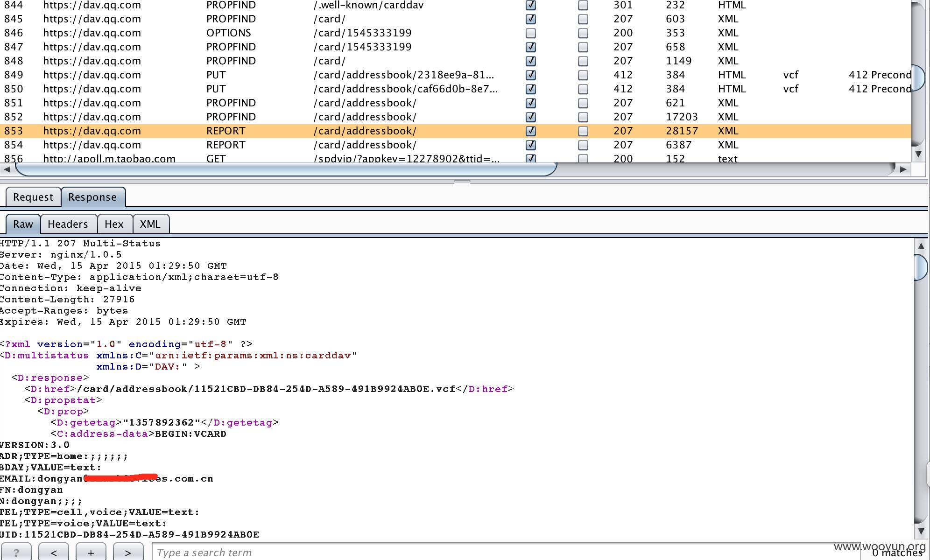Toggle first checkbox in row 846 OPTIONS
The image size is (930, 560).
pos(531,33)
